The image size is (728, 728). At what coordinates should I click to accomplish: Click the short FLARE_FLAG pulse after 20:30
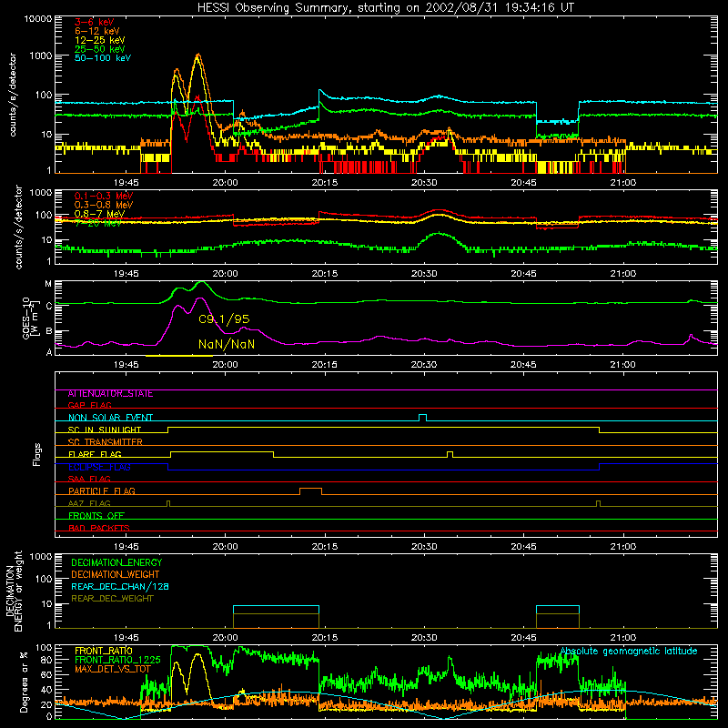coord(450,454)
